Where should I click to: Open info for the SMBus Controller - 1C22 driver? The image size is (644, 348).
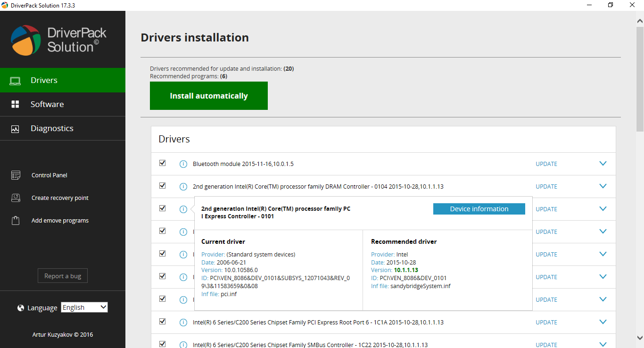click(x=183, y=345)
